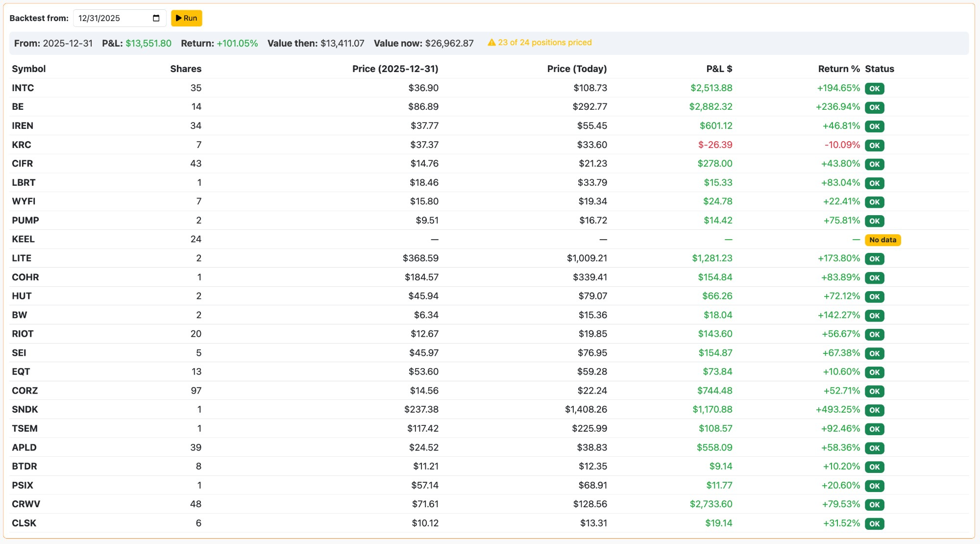Screen dimensions: 980x544
Task: Click the P&L $ column header
Action: click(x=719, y=69)
